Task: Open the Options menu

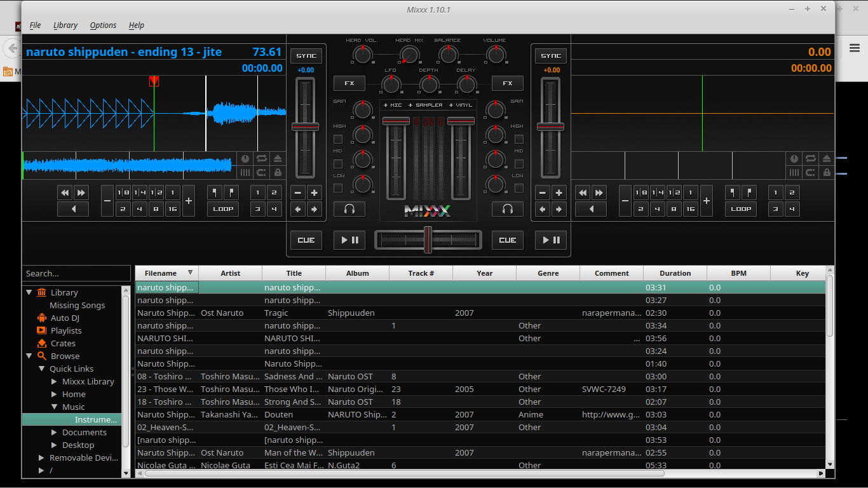Action: pyautogui.click(x=103, y=25)
